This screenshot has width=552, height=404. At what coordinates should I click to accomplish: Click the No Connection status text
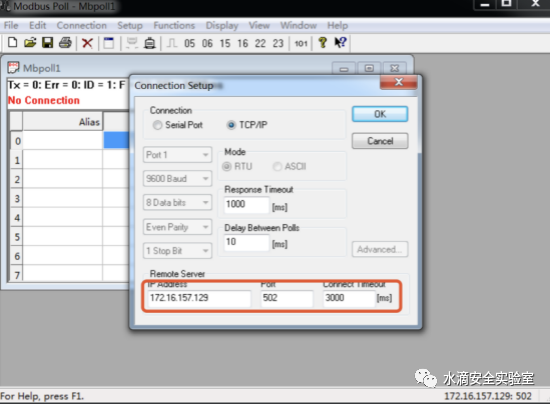44,101
